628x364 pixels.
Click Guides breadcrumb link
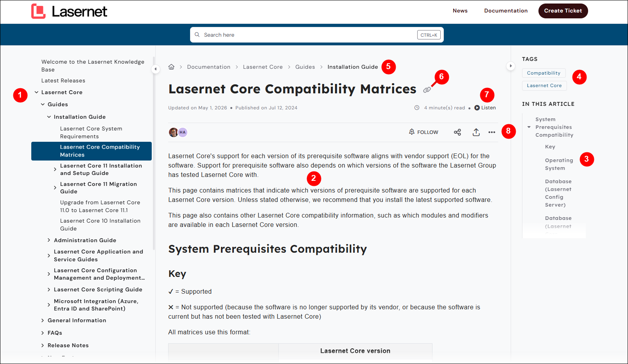coord(305,67)
